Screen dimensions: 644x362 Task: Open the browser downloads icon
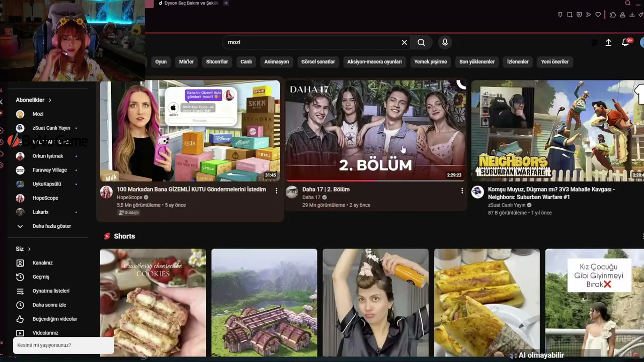tap(632, 15)
